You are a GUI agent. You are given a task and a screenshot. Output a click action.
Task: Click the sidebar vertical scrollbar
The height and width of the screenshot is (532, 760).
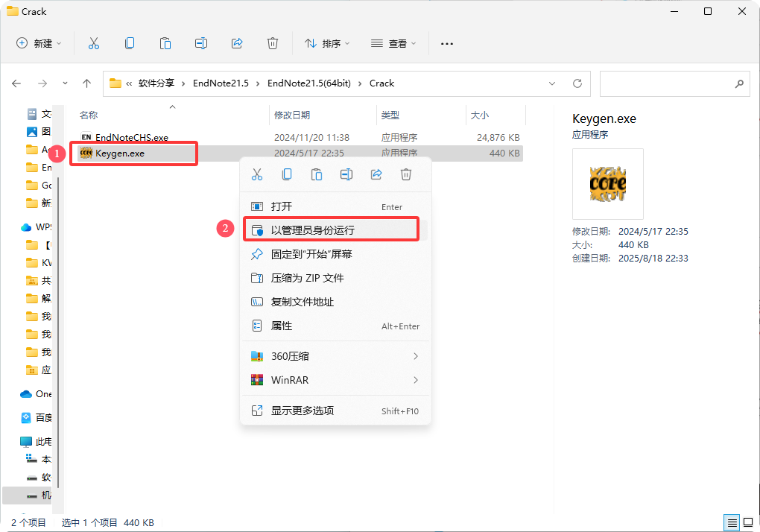[x=58, y=332]
